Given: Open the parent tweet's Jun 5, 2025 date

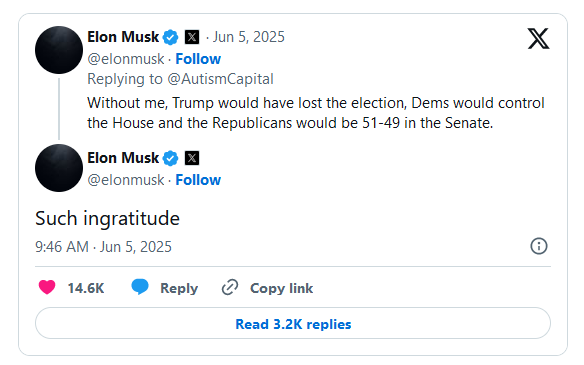Looking at the screenshot, I should [248, 37].
